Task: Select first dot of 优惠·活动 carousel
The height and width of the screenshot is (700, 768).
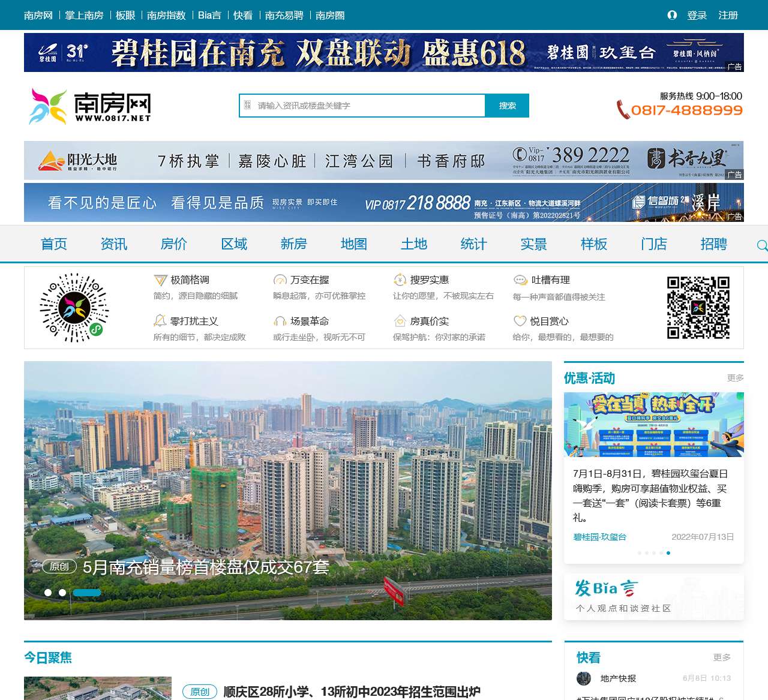Action: click(640, 553)
